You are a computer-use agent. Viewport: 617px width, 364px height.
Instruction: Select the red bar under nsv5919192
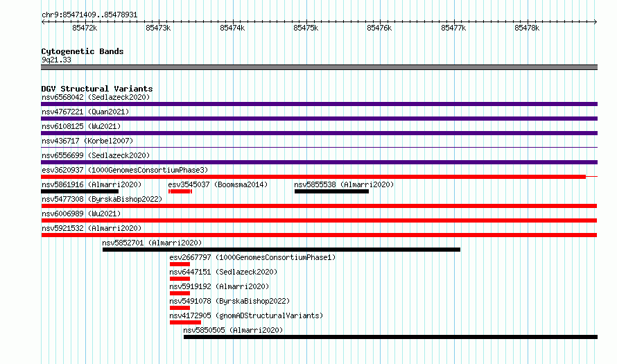(x=180, y=293)
